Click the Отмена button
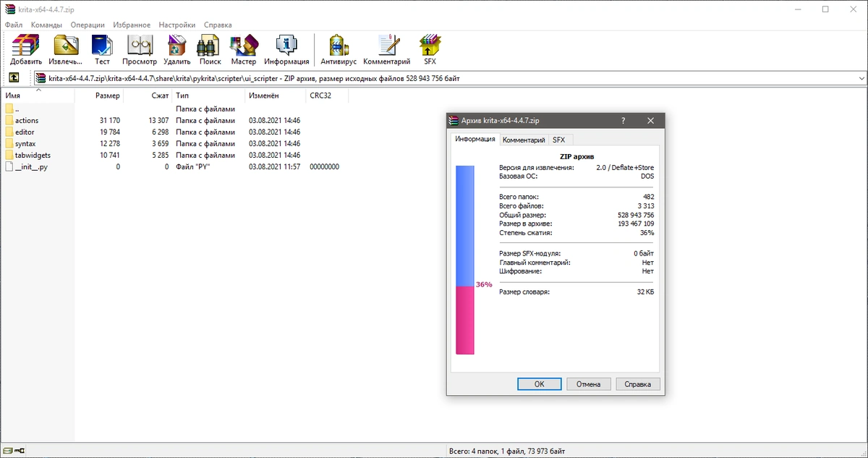 click(x=589, y=384)
